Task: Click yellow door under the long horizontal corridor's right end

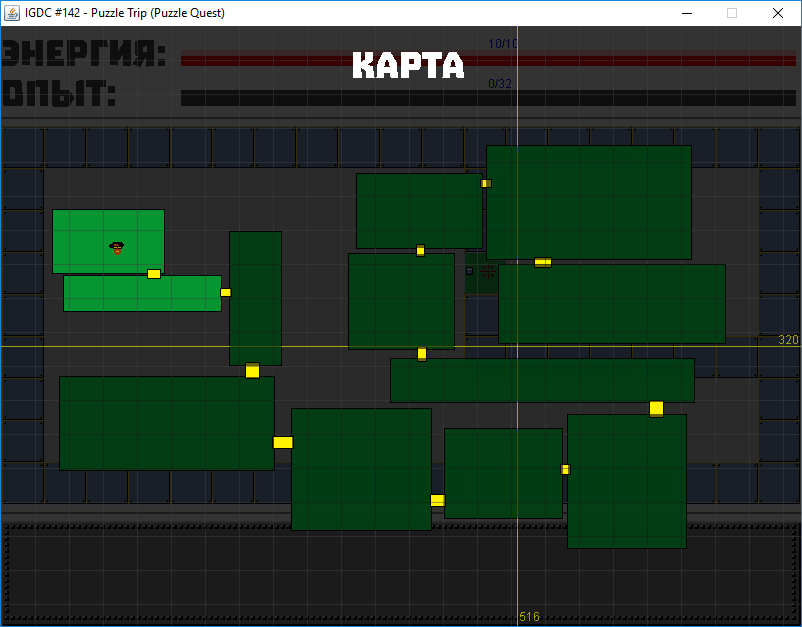Action: 656,409
